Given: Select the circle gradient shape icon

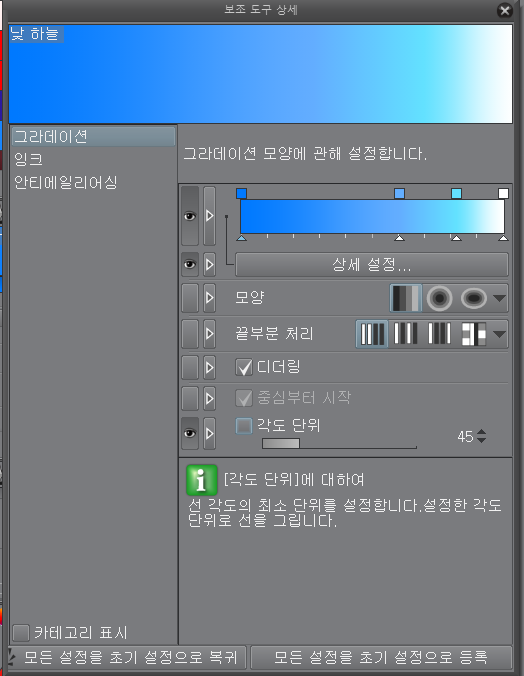Looking at the screenshot, I should click(439, 297).
